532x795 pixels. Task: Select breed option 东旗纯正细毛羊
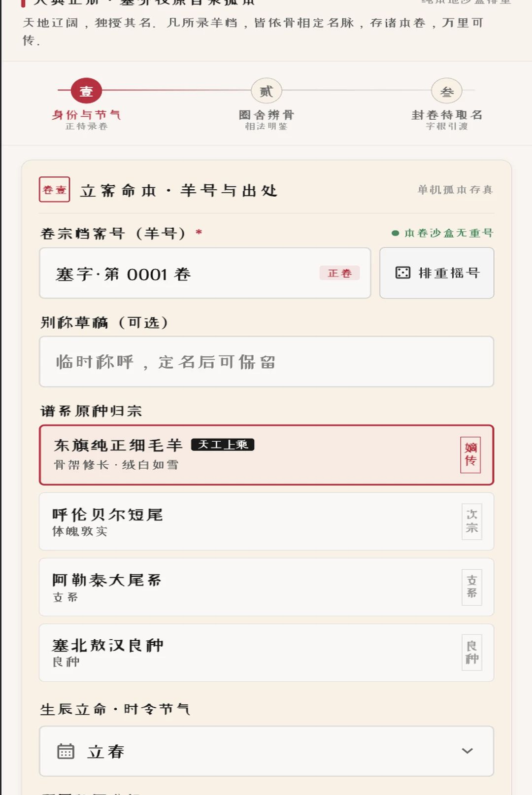click(266, 455)
